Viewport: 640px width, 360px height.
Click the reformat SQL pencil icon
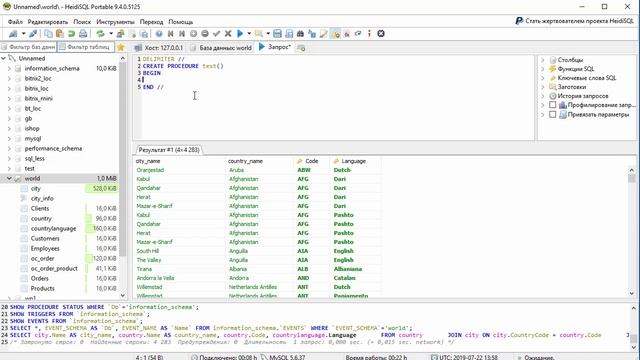(x=324, y=34)
